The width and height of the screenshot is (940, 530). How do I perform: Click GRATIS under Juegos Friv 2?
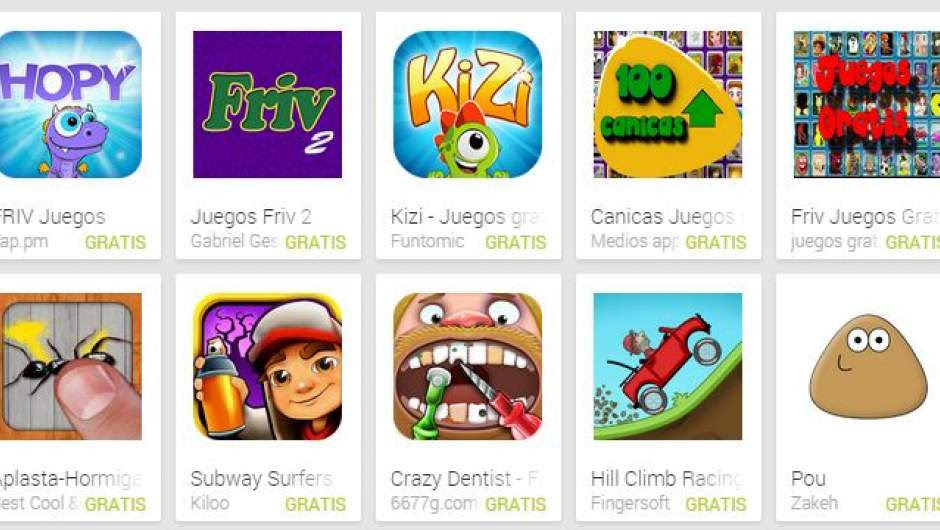pos(315,242)
